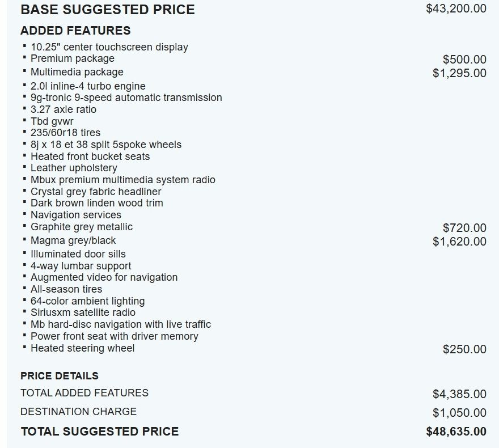499x448 pixels.
Task: Click the 9g-tronic 9-speed automatic transmission item
Action: 126,98
